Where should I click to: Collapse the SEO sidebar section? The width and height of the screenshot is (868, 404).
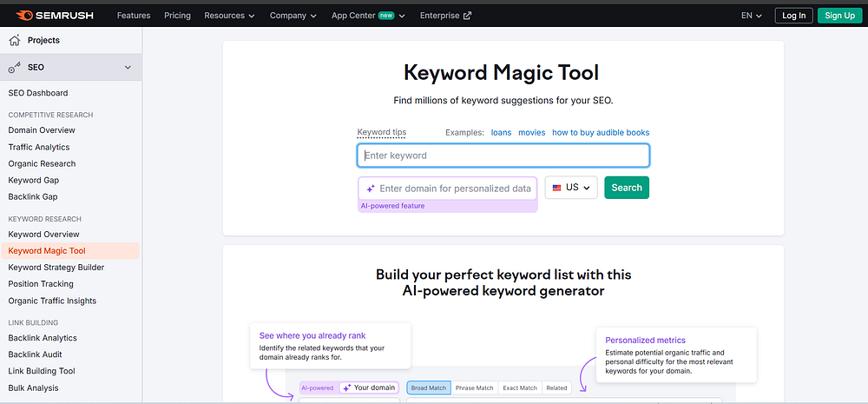coord(128,68)
